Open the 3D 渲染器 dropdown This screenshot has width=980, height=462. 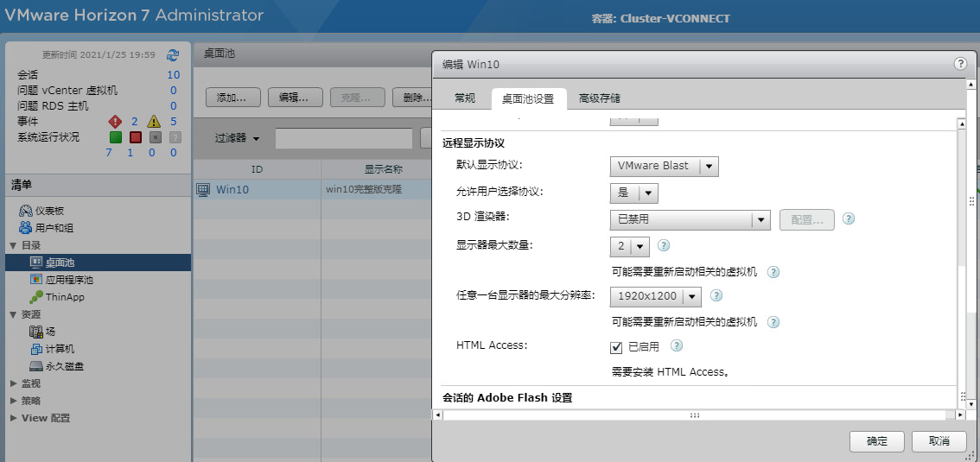coord(690,219)
